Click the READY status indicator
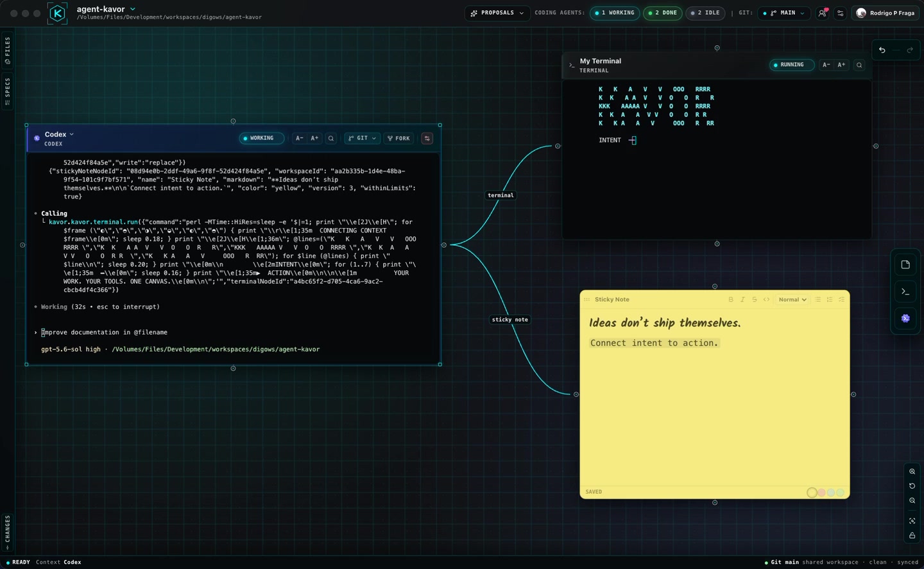The width and height of the screenshot is (924, 569). click(18, 563)
